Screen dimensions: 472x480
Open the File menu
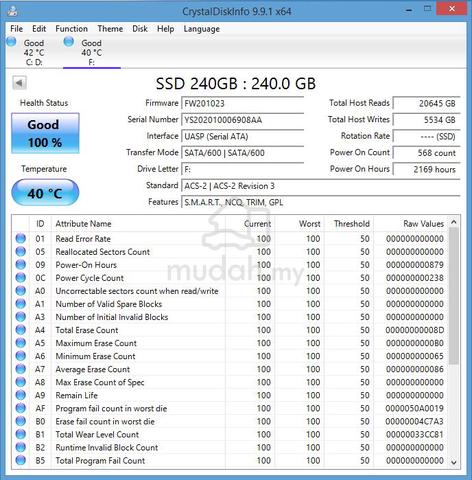(16, 29)
